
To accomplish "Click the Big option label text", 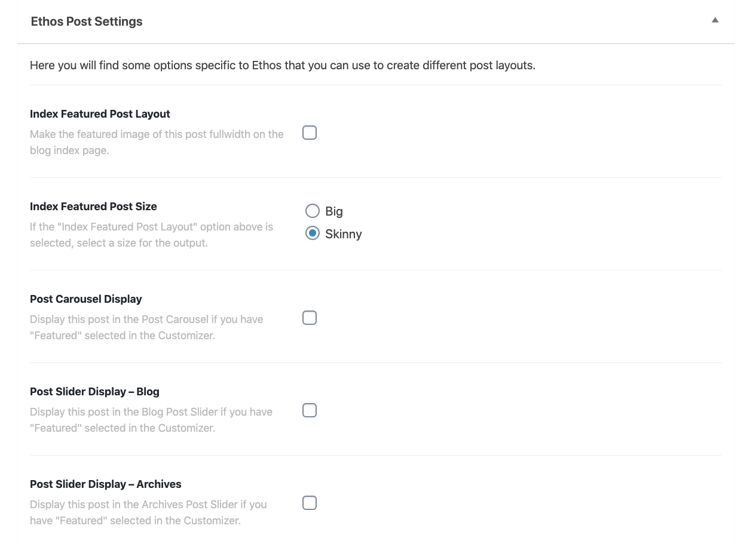I will pos(333,211).
